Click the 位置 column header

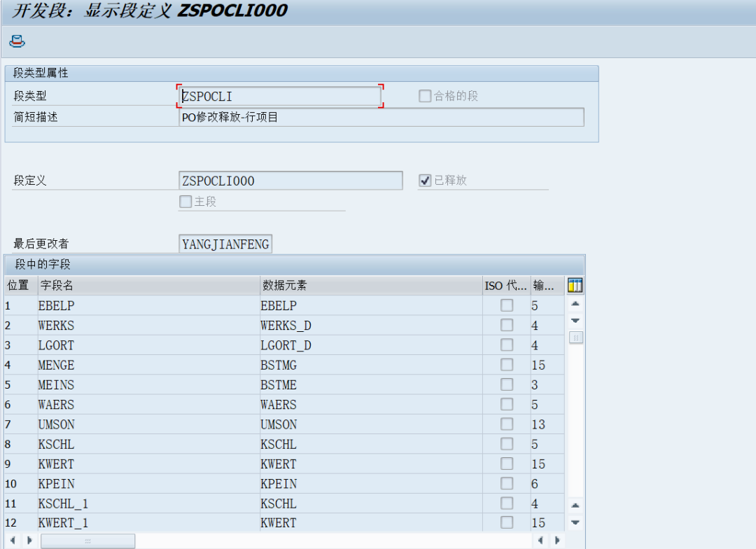point(21,285)
